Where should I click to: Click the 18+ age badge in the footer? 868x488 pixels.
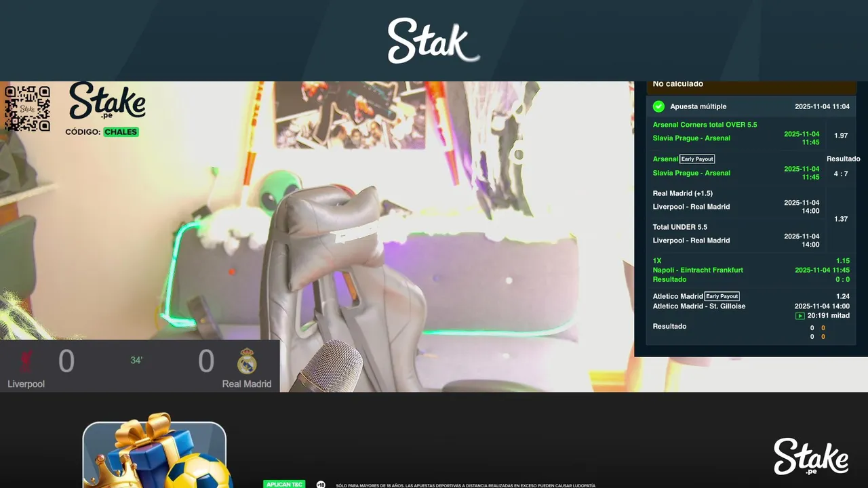[321, 485]
